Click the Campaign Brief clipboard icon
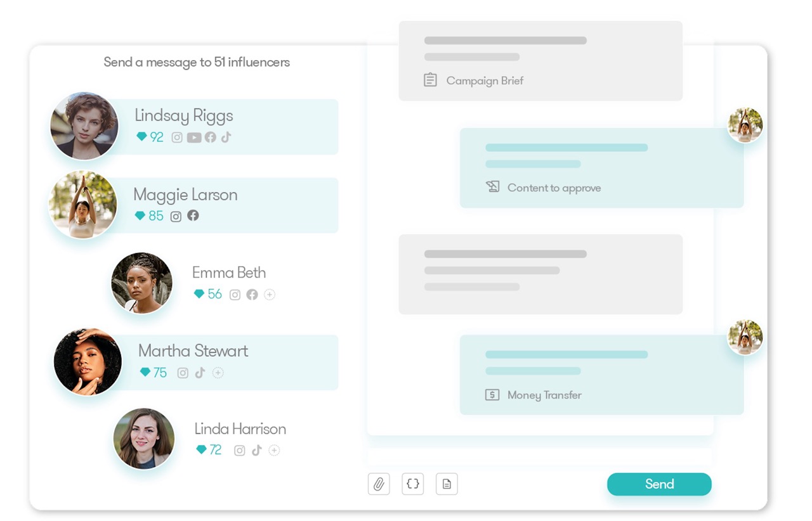This screenshot has height=521, width=812. pos(431,80)
